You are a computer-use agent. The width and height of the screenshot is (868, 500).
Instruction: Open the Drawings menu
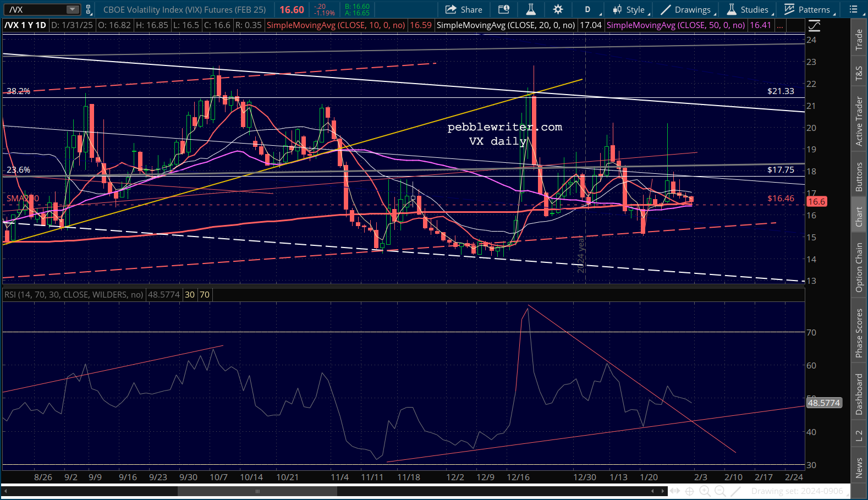tap(688, 9)
